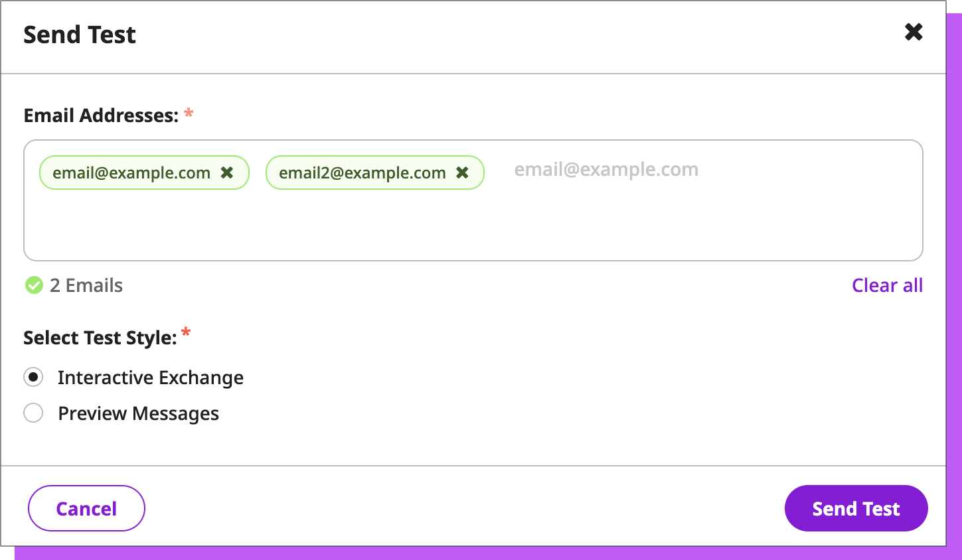Click the email@example.com tag chip text
The height and width of the screenshot is (560, 962).
click(x=131, y=173)
